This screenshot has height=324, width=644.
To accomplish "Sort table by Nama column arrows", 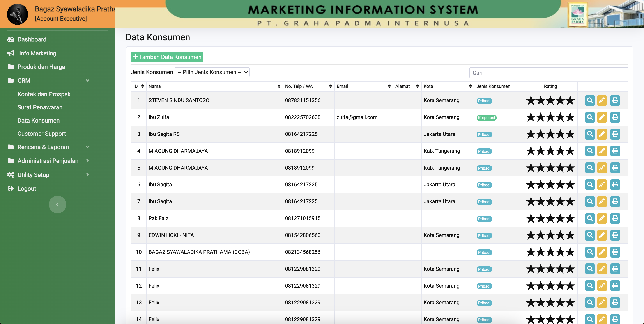I will 279,86.
